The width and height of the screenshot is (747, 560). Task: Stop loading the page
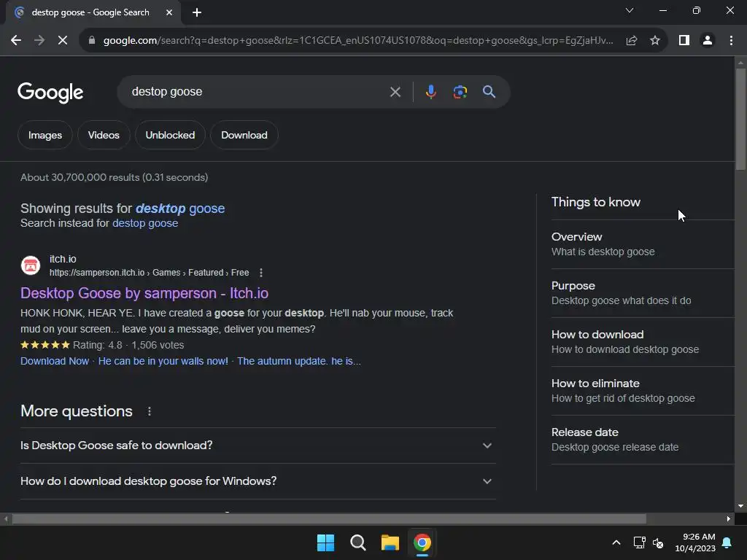[63, 41]
